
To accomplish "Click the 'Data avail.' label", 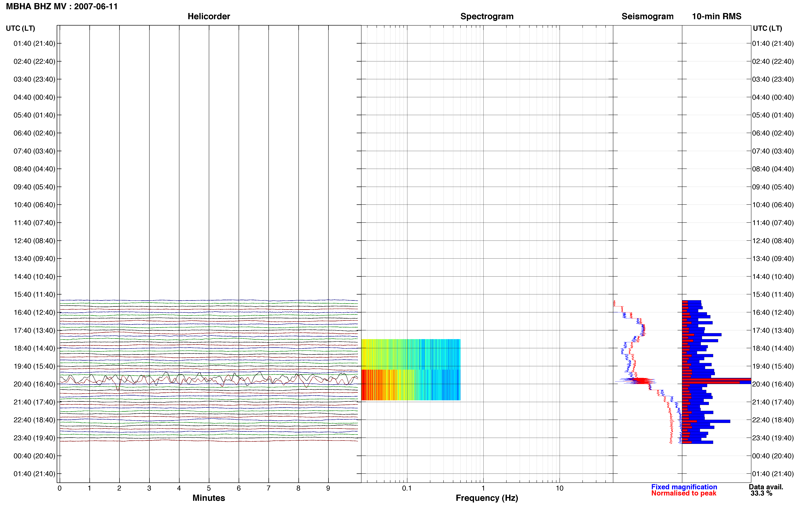I will 766,487.
